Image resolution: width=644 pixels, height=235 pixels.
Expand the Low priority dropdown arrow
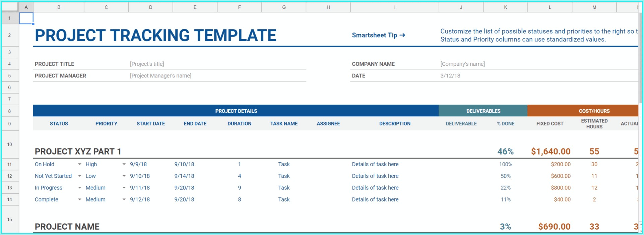click(124, 176)
